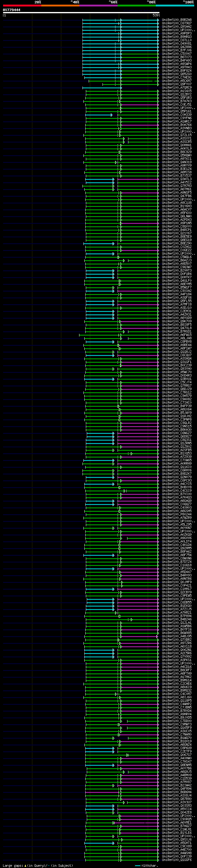Open hit UniRef100_C0H339
197x868 pixels.
click(x=177, y=115)
